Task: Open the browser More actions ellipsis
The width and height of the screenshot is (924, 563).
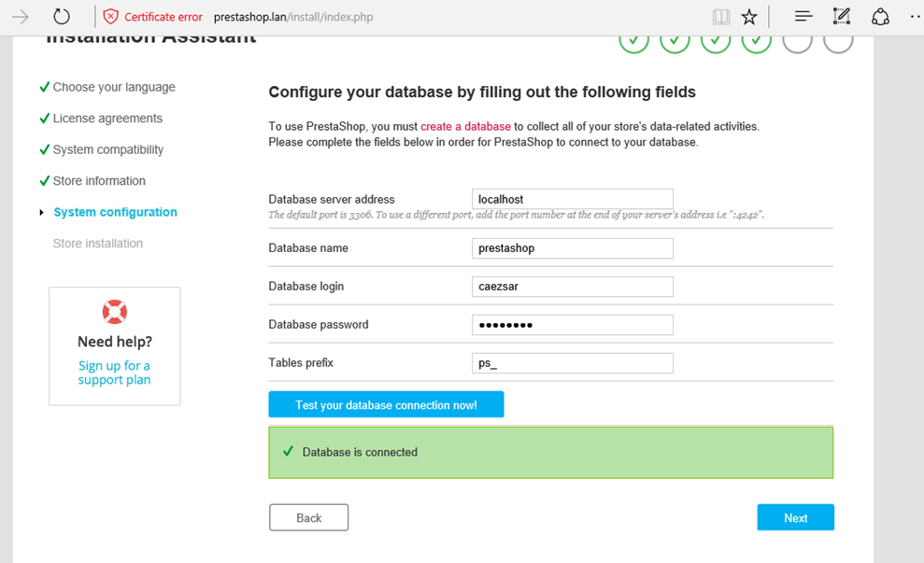Action: [915, 16]
